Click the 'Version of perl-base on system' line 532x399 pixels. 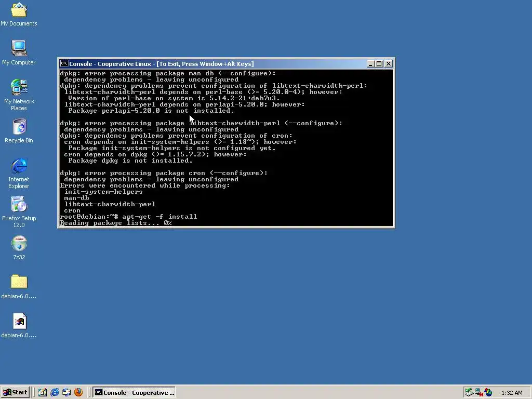pos(174,98)
